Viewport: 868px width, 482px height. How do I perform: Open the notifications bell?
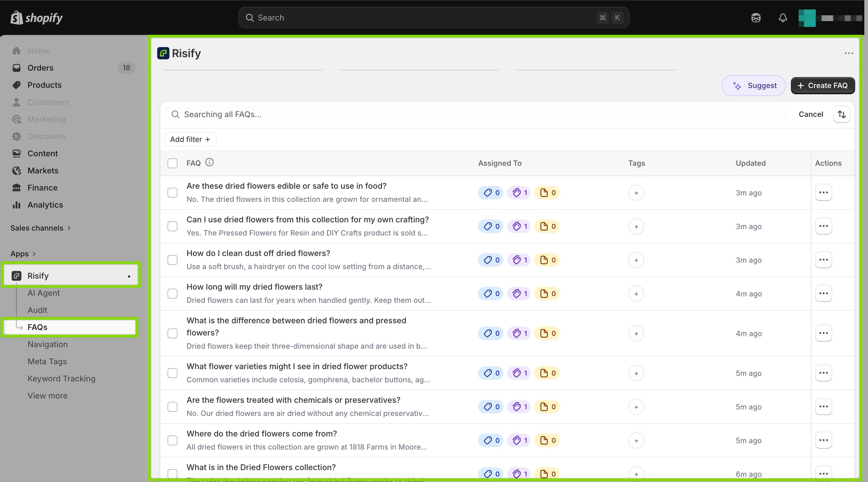pyautogui.click(x=783, y=17)
